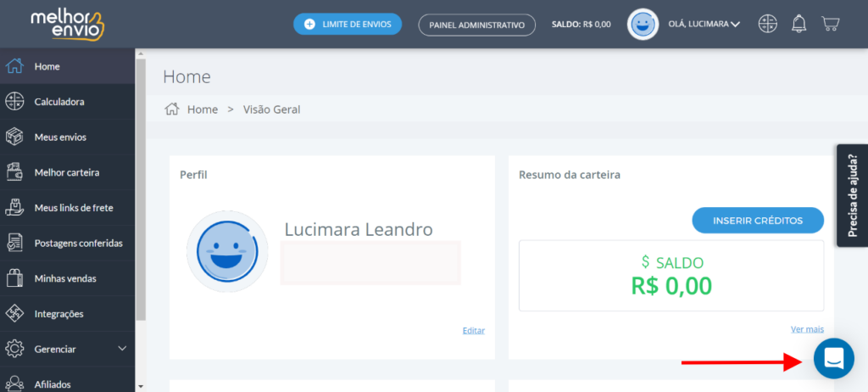Open notifications bell icon
Screen dimensions: 868x392
point(798,24)
